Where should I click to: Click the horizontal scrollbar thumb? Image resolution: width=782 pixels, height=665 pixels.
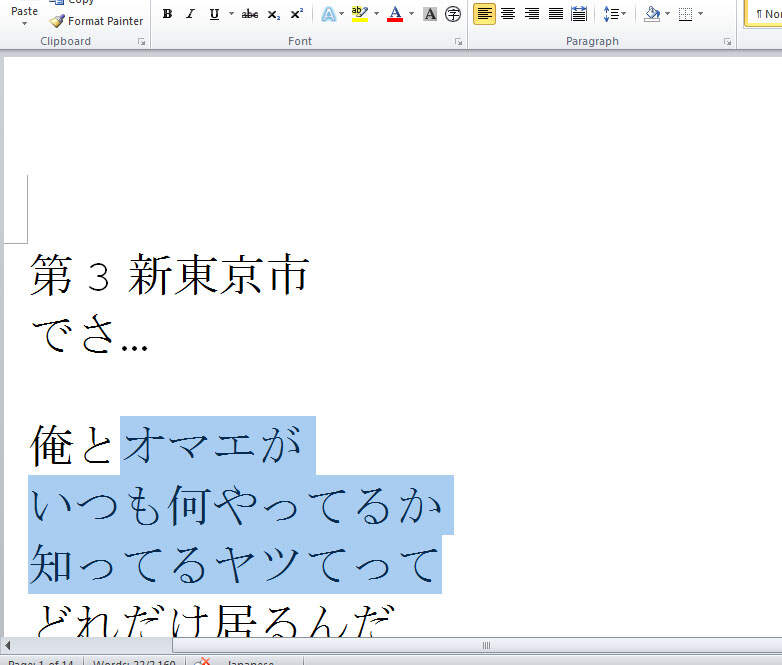(486, 645)
